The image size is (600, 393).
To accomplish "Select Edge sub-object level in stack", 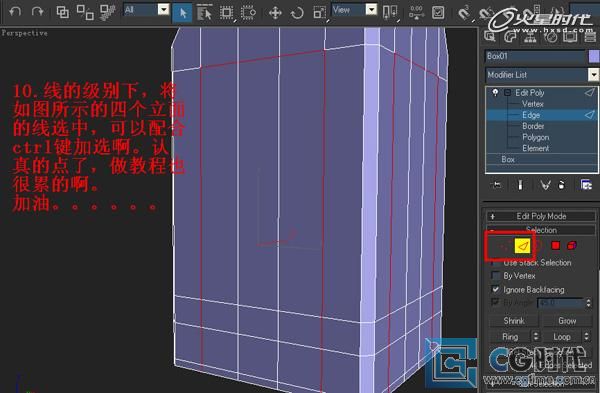I will [531, 115].
